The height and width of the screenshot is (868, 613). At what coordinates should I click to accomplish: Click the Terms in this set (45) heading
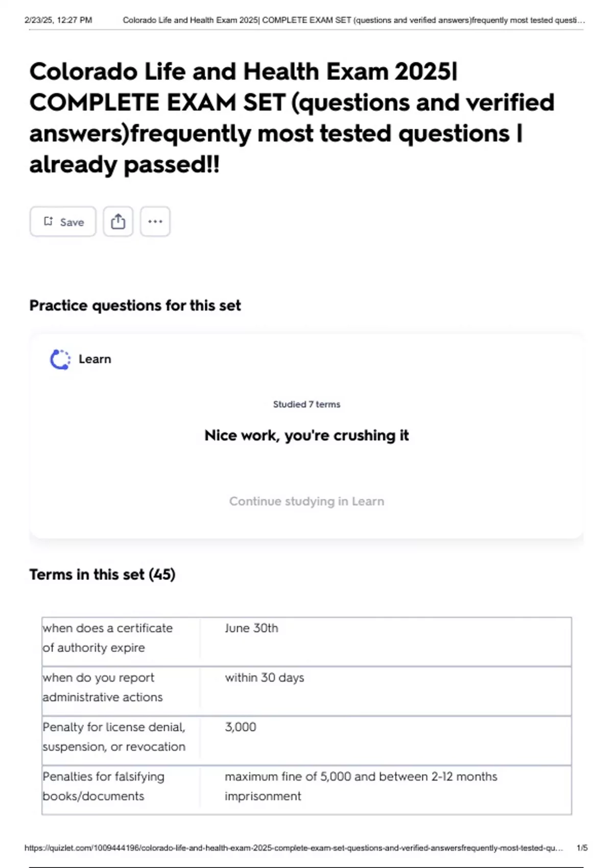pyautogui.click(x=102, y=575)
